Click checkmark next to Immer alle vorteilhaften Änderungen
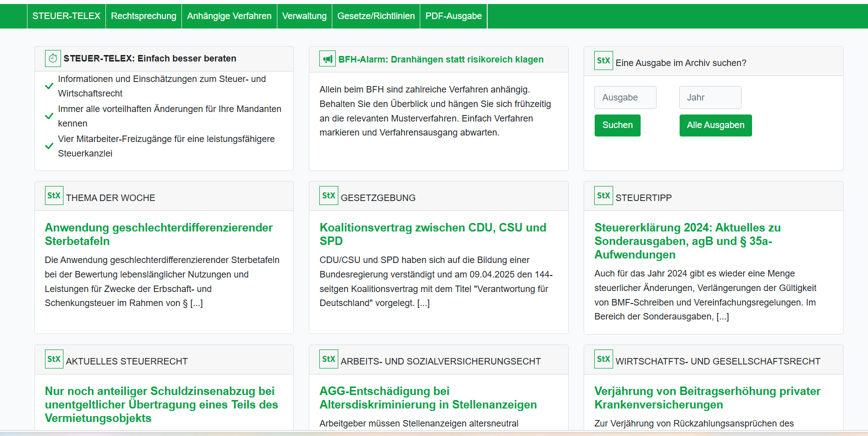The image size is (868, 436). (x=49, y=116)
